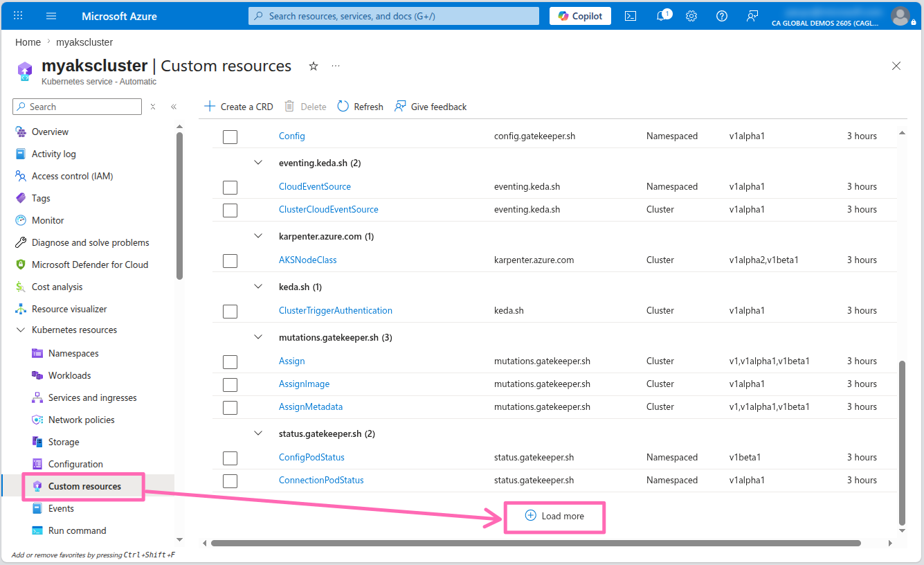Viewport: 924px width, 565px height.
Task: Open the help question mark icon
Action: (x=722, y=16)
